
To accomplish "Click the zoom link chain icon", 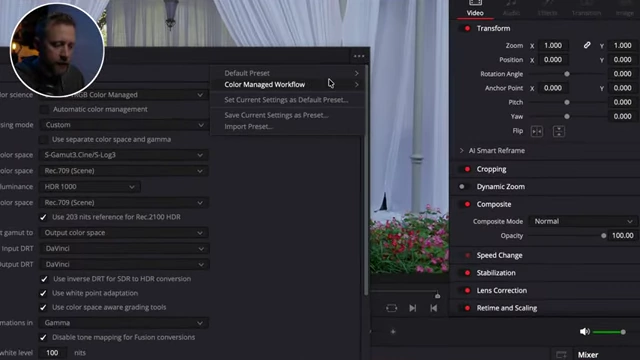I will click(587, 45).
